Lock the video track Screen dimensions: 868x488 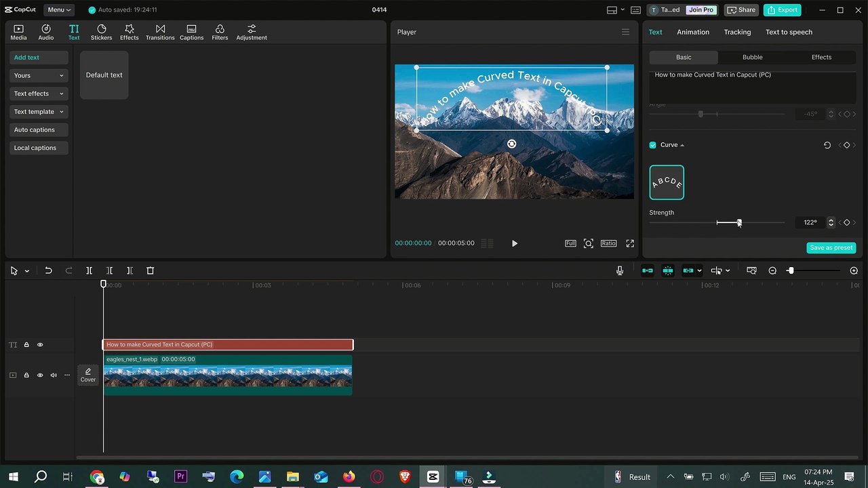point(26,375)
